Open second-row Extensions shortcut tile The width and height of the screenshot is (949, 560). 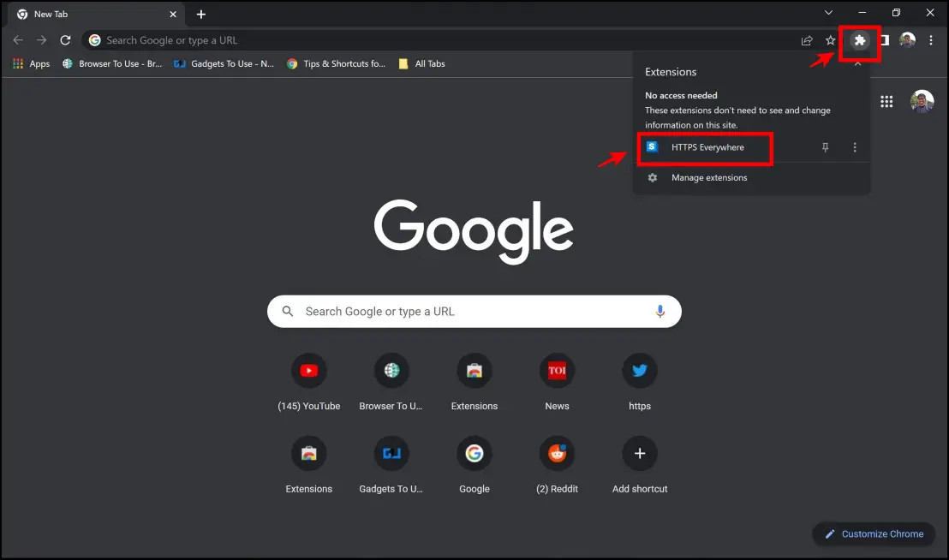(x=308, y=465)
